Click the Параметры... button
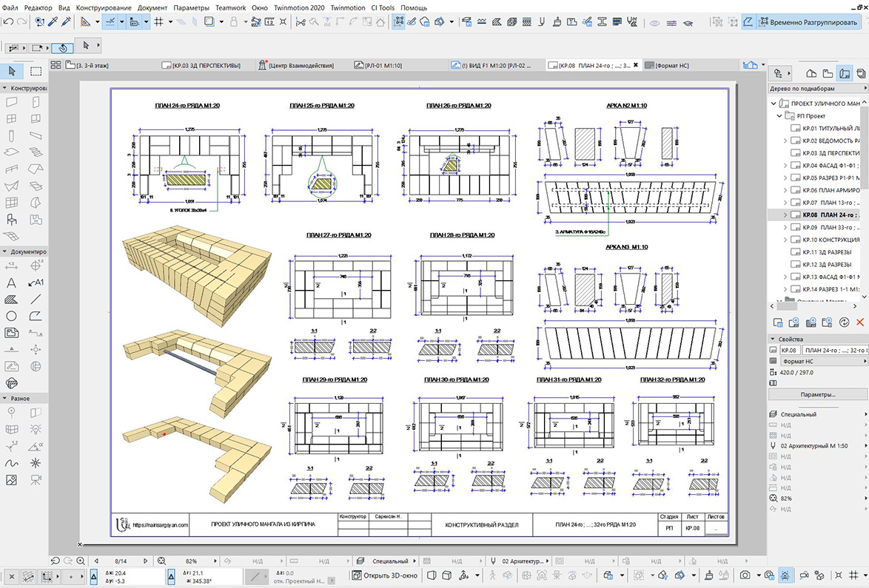 point(817,394)
